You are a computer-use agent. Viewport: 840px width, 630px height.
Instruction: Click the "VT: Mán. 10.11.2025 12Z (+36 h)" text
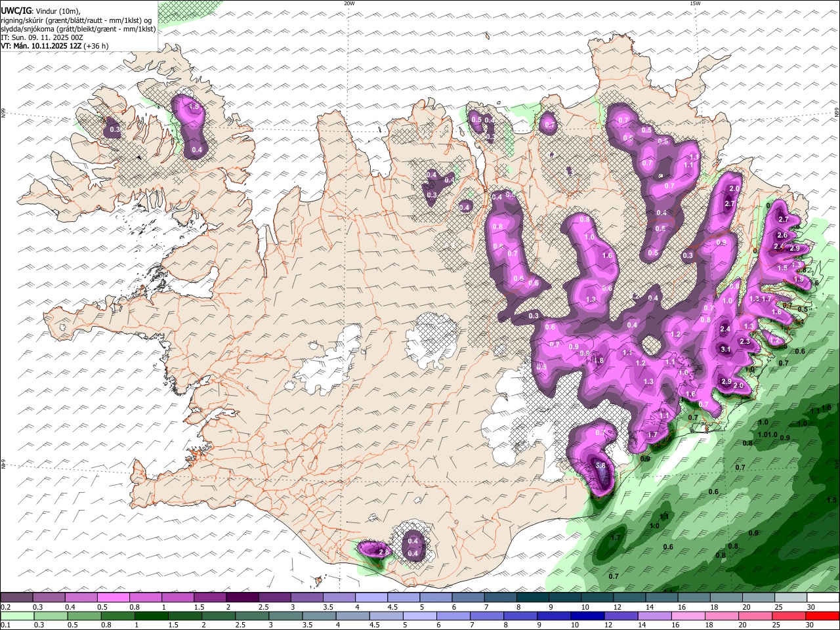pos(54,46)
